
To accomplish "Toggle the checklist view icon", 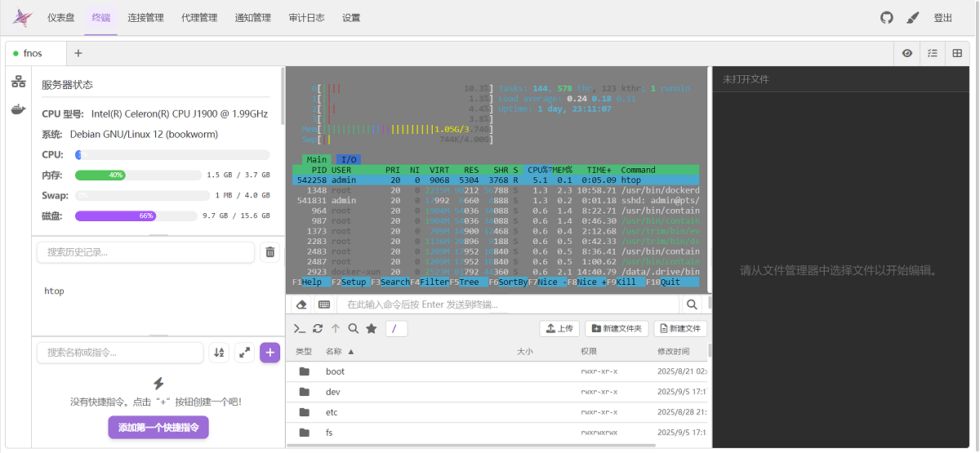I will [x=932, y=53].
